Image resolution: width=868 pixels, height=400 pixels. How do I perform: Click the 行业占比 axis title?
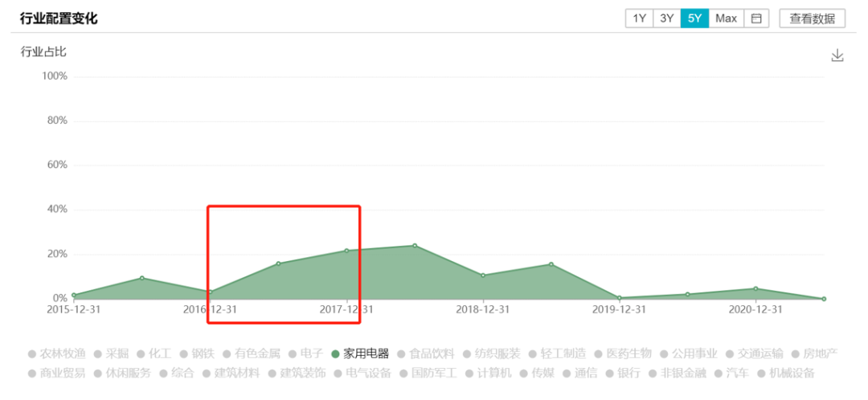coord(43,52)
